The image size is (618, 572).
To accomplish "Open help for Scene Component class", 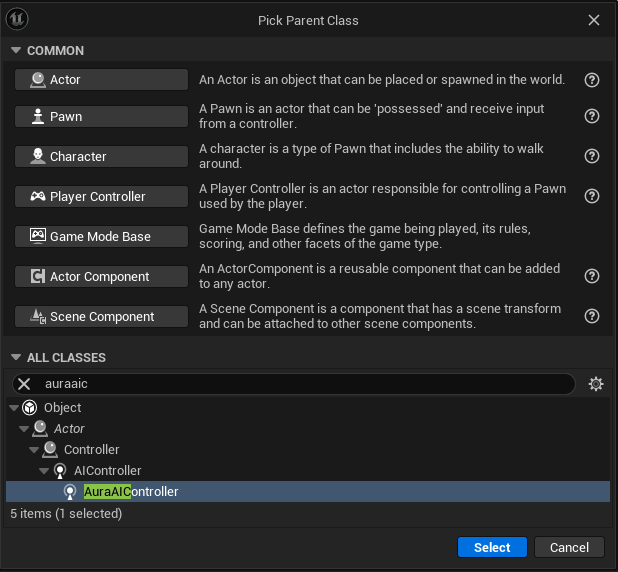I will 592,316.
